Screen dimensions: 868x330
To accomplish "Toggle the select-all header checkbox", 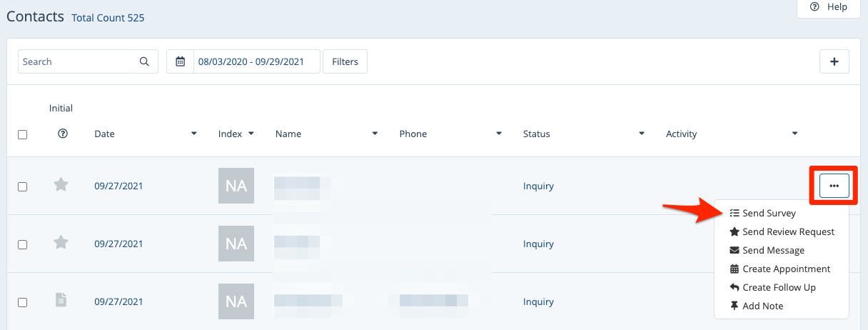I will click(22, 134).
